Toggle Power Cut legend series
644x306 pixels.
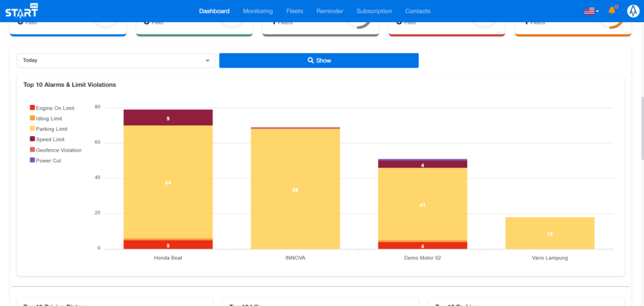coord(48,161)
